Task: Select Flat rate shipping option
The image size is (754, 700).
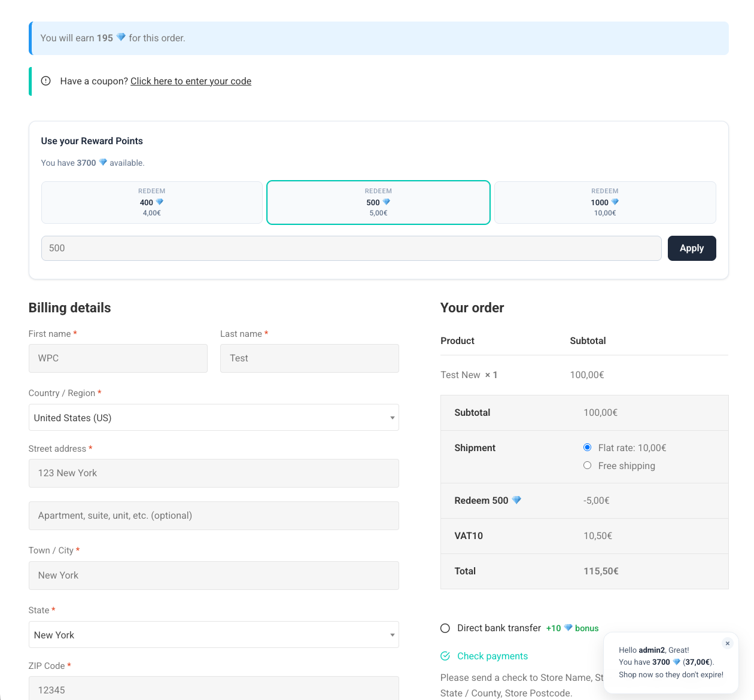Action: (x=588, y=448)
